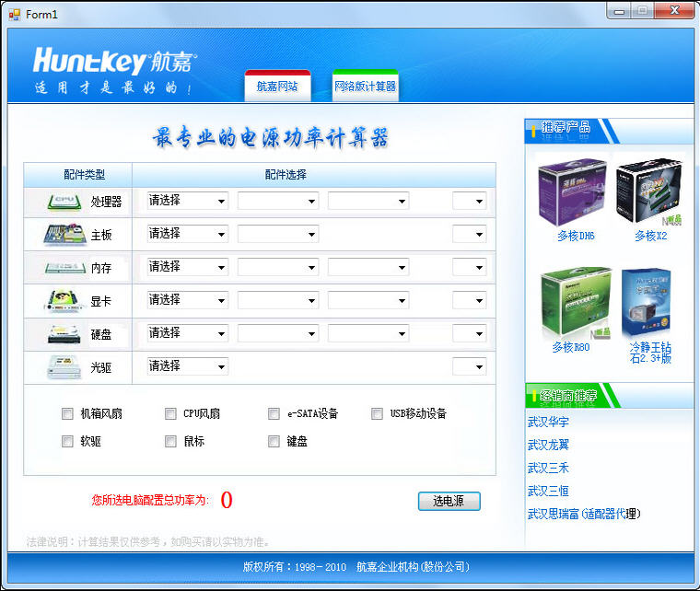Enable the 机箱风扇 checkbox
Image resolution: width=700 pixels, height=591 pixels.
pos(67,414)
